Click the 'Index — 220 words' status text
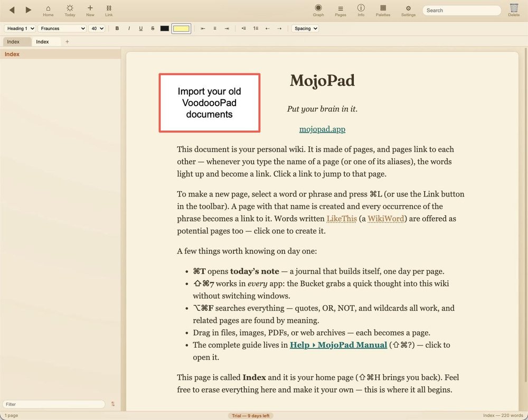 click(503, 416)
